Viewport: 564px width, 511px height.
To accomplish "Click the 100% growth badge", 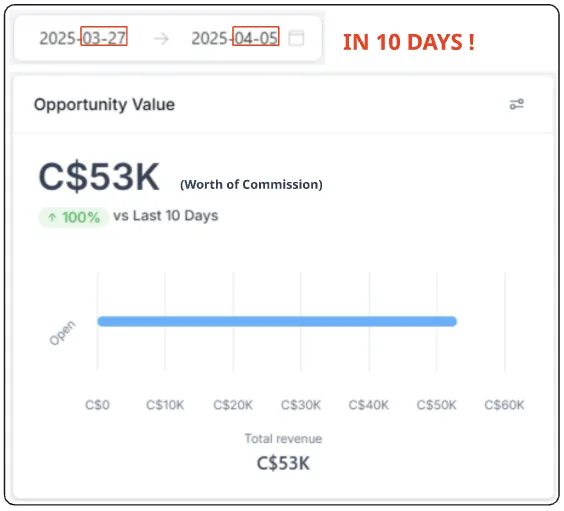I will (74, 217).
